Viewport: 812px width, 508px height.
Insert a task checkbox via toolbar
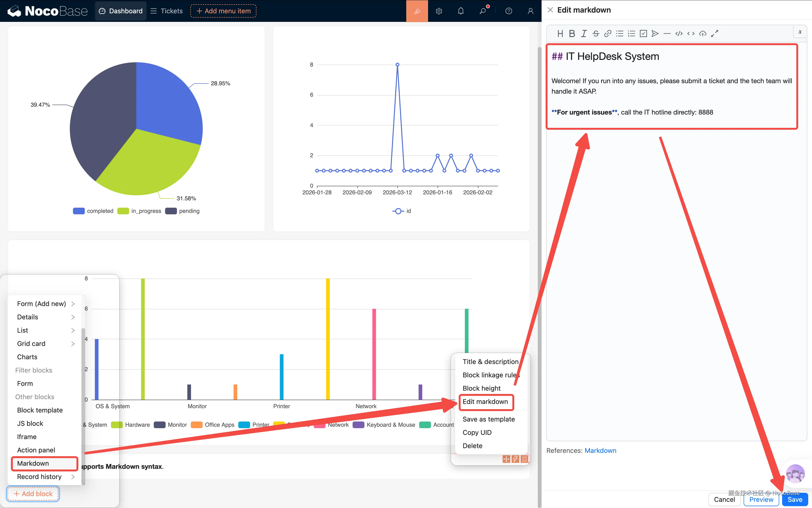click(x=643, y=34)
